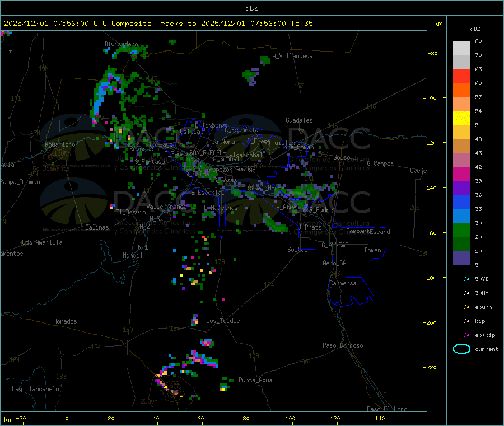Click the G_ALVEAR map label
This screenshot has height=426, width=504.
(x=335, y=245)
